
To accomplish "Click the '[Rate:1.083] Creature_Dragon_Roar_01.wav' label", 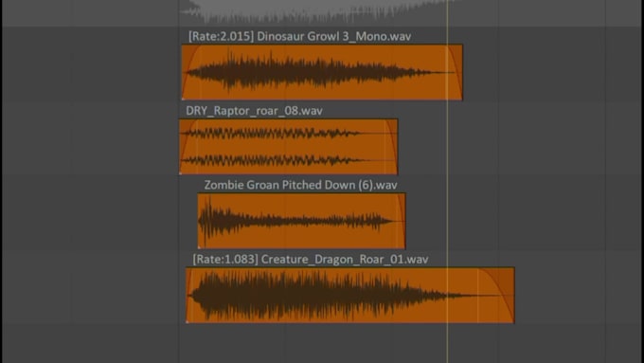I will click(311, 260).
